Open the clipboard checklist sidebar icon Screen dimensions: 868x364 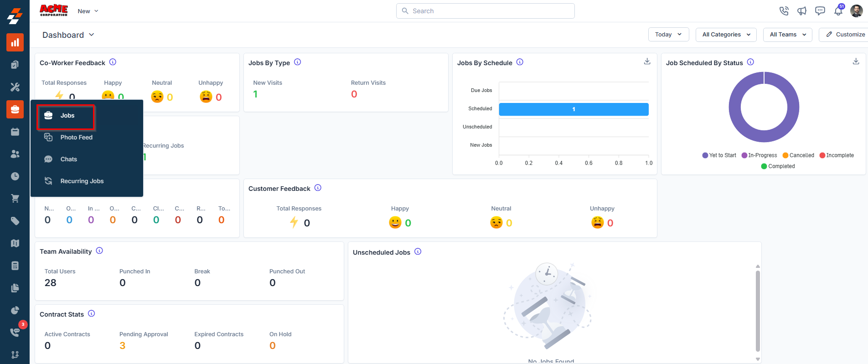[15, 65]
